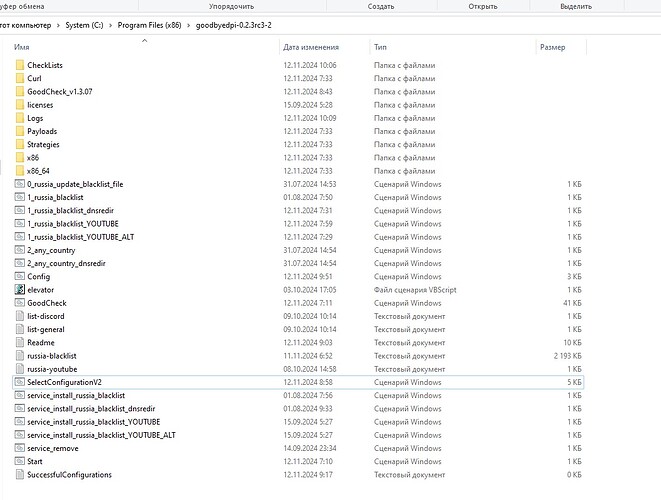Click the 41 КБ size of GoodCheck
Image resolution: width=661 pixels, height=500 pixels.
point(572,303)
